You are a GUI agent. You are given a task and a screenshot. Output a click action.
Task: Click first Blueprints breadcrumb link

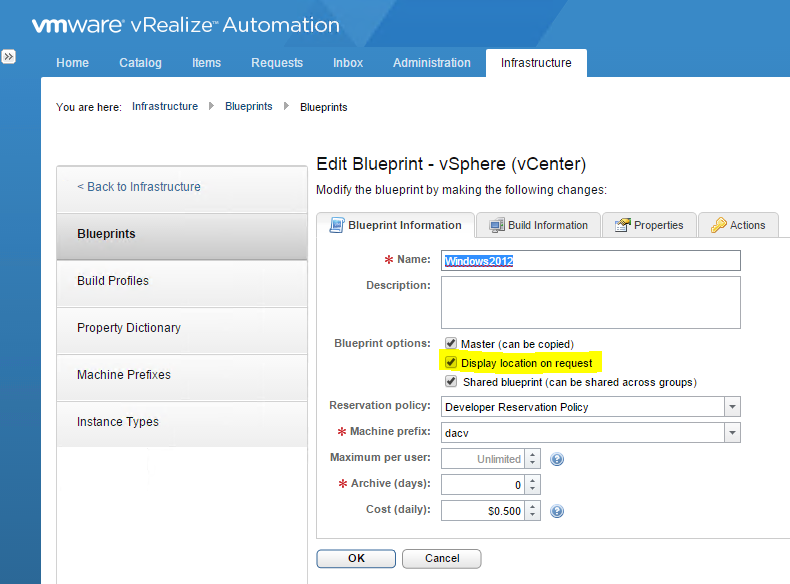click(248, 106)
